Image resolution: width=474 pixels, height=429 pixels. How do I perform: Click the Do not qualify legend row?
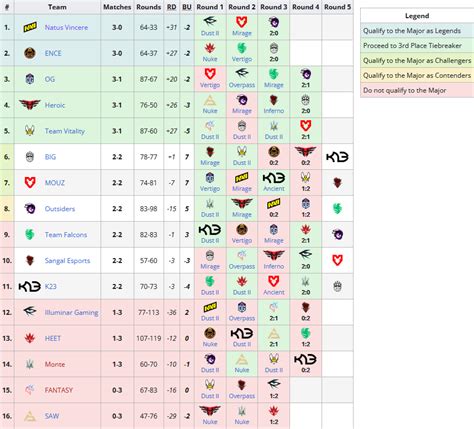coord(417,90)
